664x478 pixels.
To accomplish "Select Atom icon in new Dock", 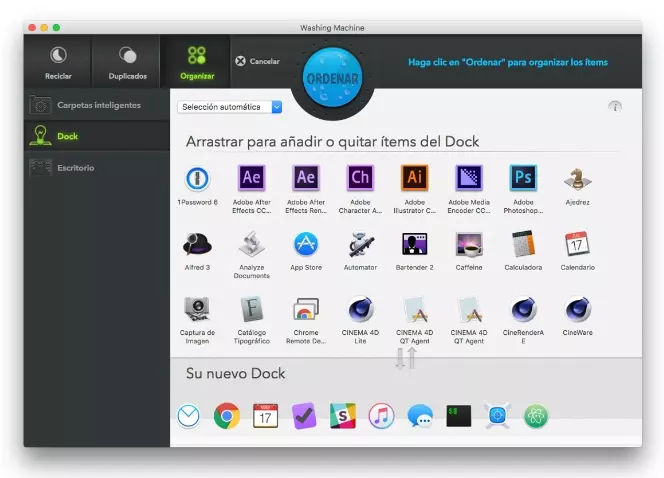I will click(x=536, y=416).
